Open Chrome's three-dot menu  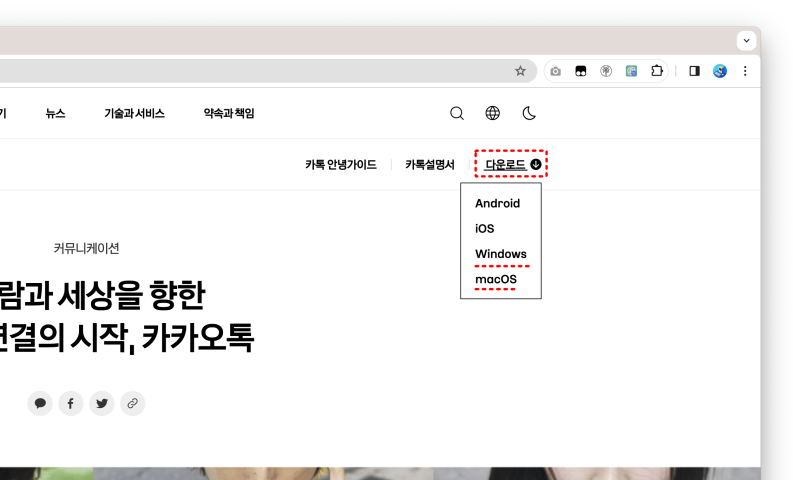745,71
